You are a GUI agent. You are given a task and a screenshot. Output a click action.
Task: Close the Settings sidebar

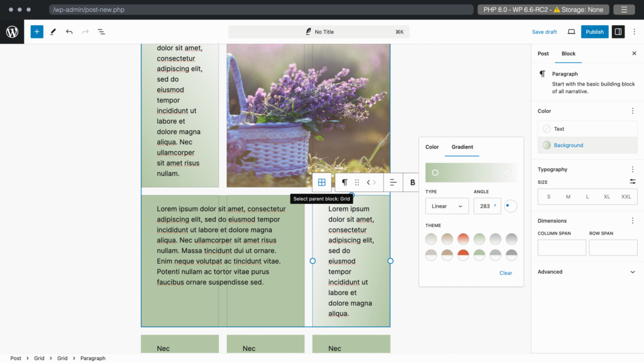click(x=634, y=53)
